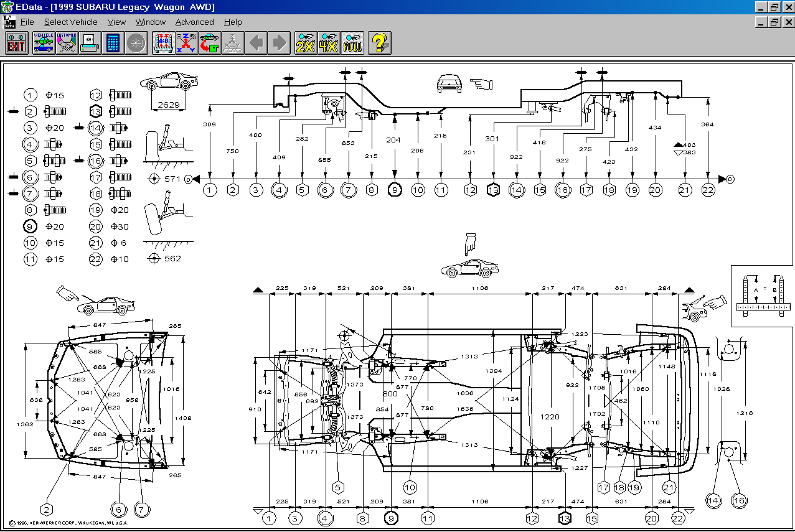Viewport: 795px width, 532px height.
Task: Minimize the inner diagram document window
Action: pos(762,22)
